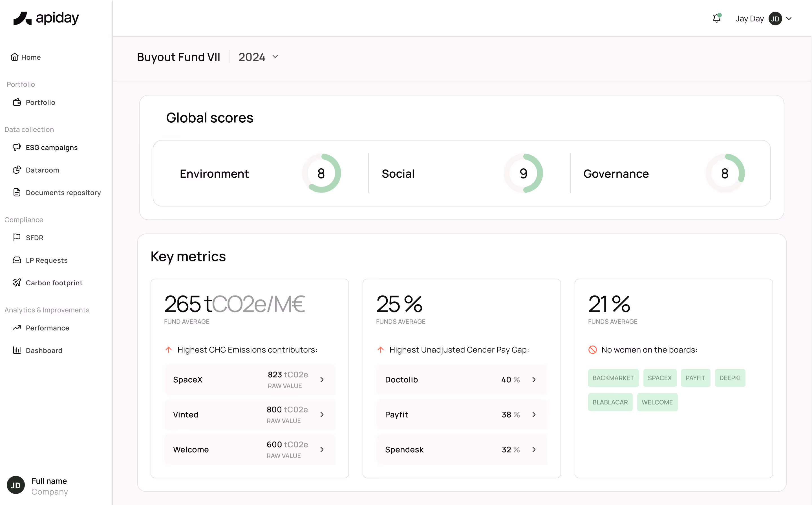Screen dimensions: 812x505
Task: Click the Carbon footprint plane icon
Action: tap(17, 283)
